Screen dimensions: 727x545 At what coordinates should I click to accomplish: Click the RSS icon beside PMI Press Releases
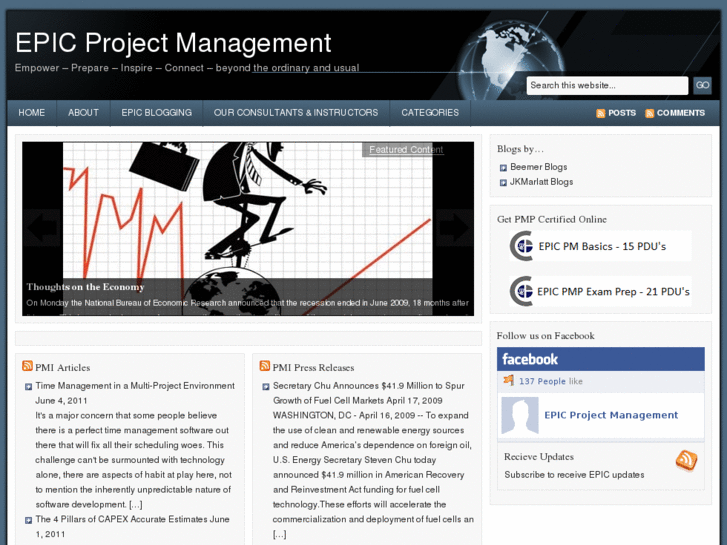(265, 366)
